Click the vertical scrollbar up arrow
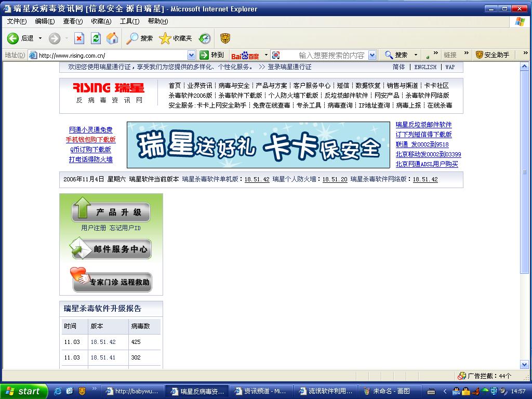532x399 pixels. (x=524, y=66)
